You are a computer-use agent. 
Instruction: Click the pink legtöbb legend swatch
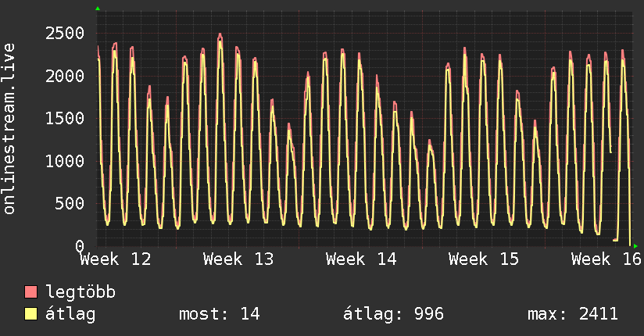coord(30,291)
